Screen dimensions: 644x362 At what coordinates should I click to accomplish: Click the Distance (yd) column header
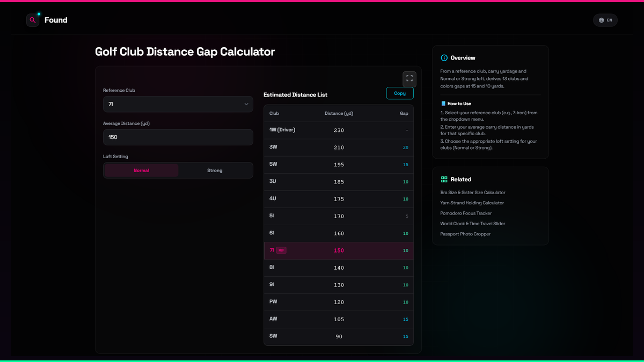click(x=339, y=114)
